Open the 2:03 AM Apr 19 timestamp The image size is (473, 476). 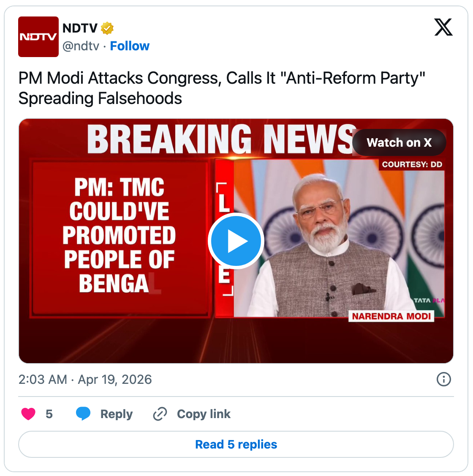85,379
